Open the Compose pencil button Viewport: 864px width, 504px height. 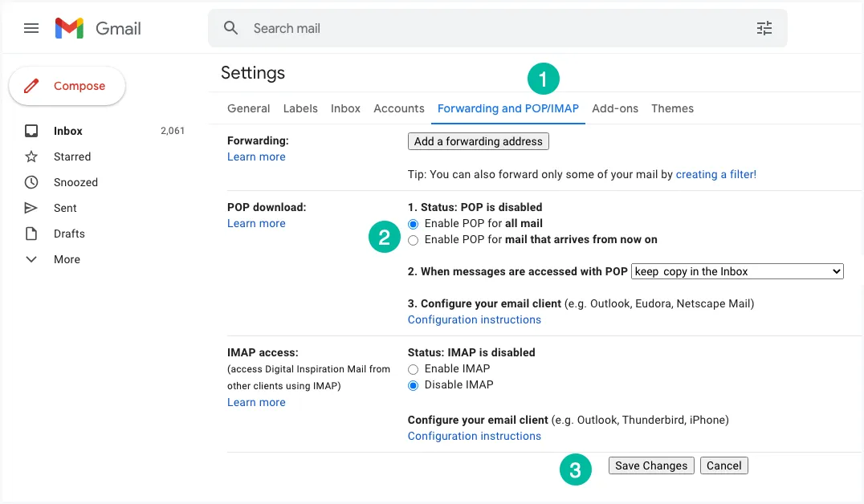[67, 86]
